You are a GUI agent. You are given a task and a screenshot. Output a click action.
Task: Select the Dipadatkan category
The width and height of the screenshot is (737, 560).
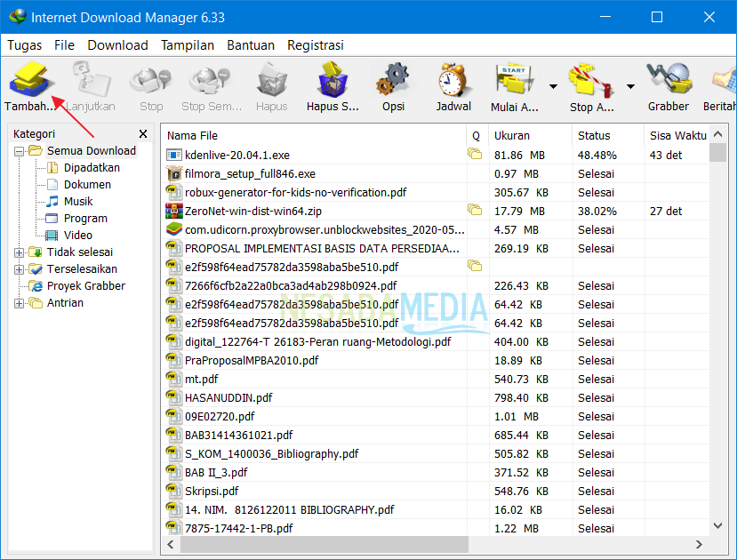(92, 168)
